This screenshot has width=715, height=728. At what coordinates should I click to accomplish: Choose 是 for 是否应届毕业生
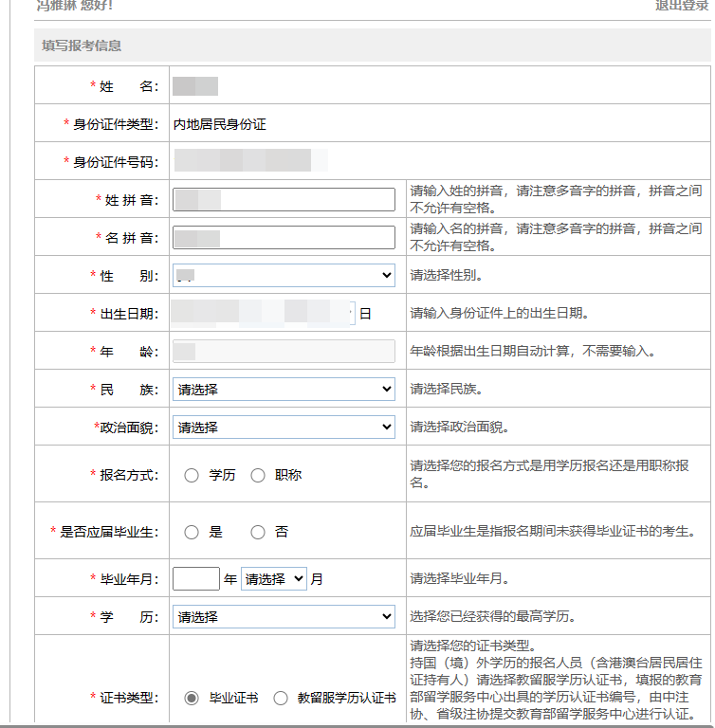(x=192, y=532)
